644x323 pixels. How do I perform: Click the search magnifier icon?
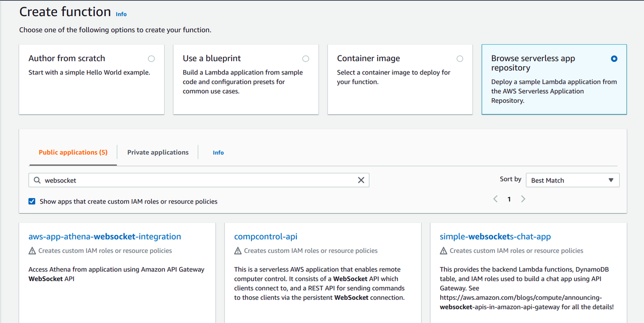point(37,180)
